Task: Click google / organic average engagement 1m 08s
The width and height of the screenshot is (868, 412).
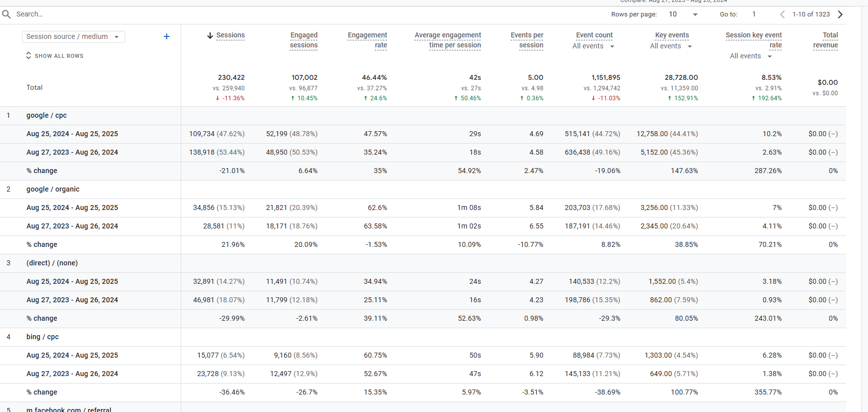Action: 469,208
